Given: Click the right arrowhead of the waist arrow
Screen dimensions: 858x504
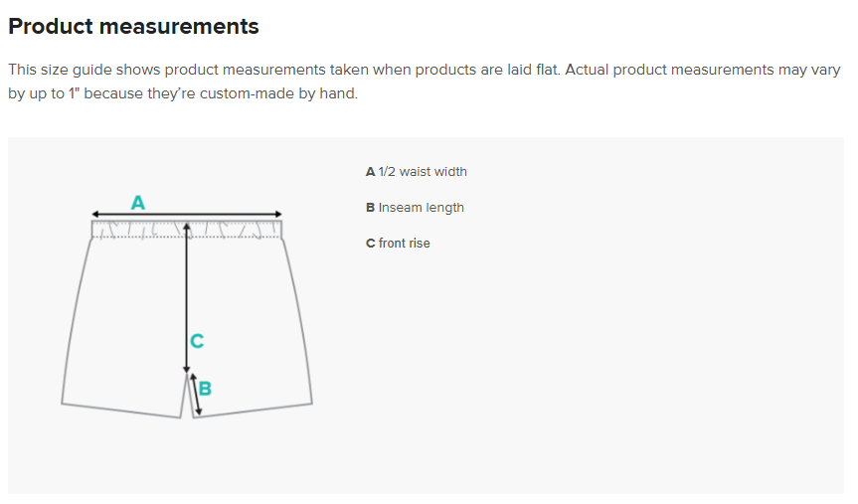Looking at the screenshot, I should 279,214.
